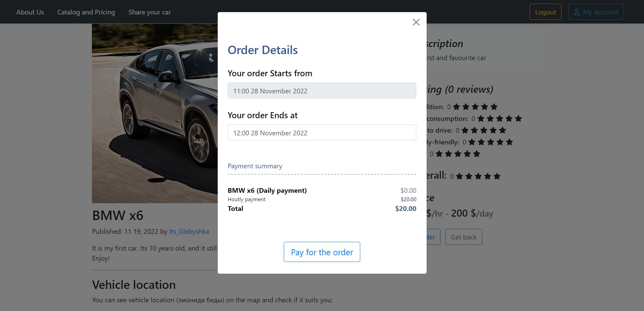644x311 pixels.
Task: Click the third star in Overall rating
Action: click(x=478, y=176)
